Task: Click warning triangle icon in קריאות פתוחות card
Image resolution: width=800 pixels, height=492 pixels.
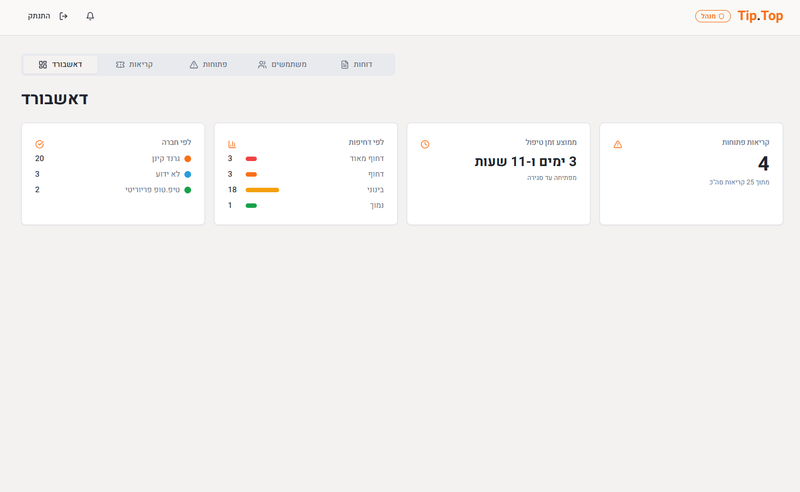Action: point(617,144)
